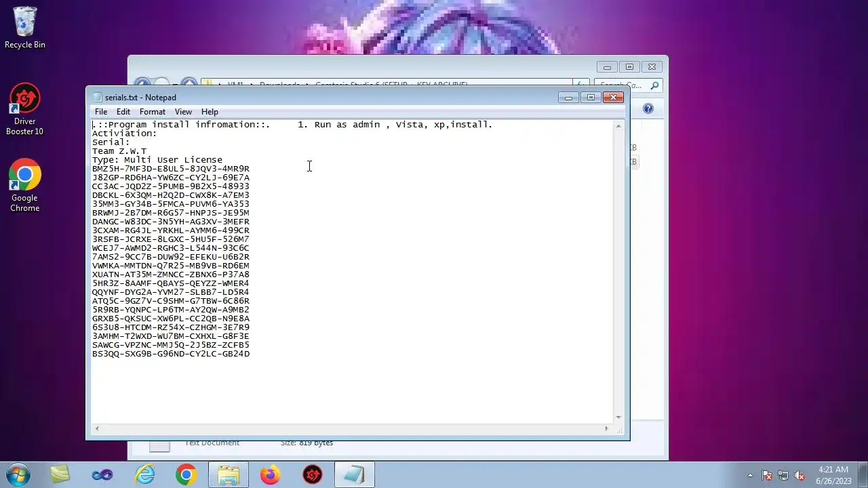868x488 pixels.
Task: Click Notepad's vertical scroll down arrow
Action: click(x=618, y=418)
